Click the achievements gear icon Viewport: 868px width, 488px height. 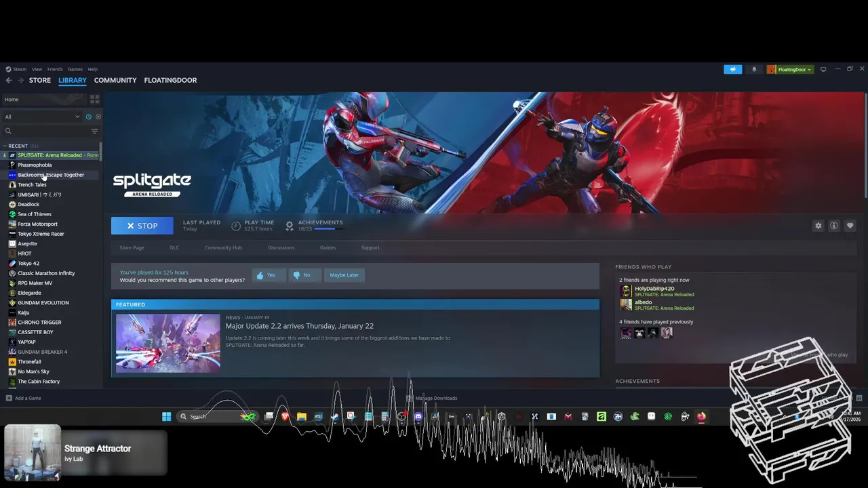[x=290, y=226]
